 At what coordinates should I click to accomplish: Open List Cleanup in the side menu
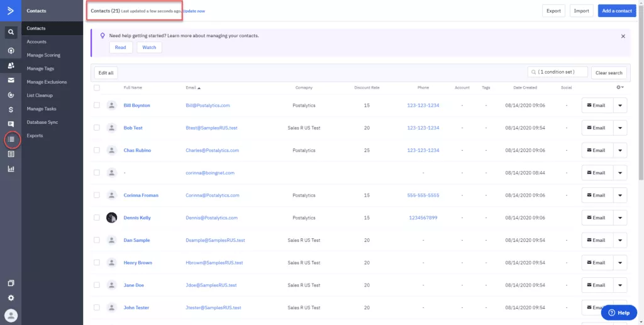(x=40, y=95)
